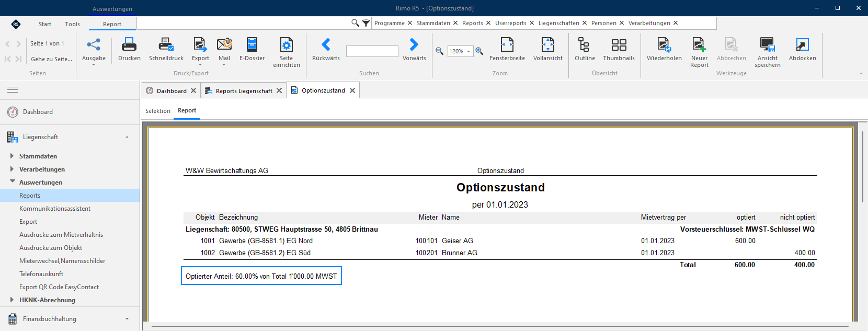Collapse the Liegenschaft sidebar section

point(127,137)
